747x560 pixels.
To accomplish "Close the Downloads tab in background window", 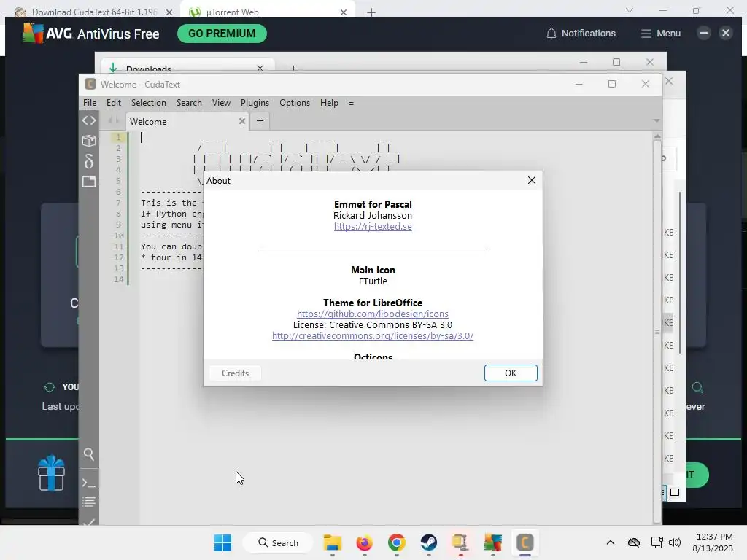I will (x=260, y=68).
